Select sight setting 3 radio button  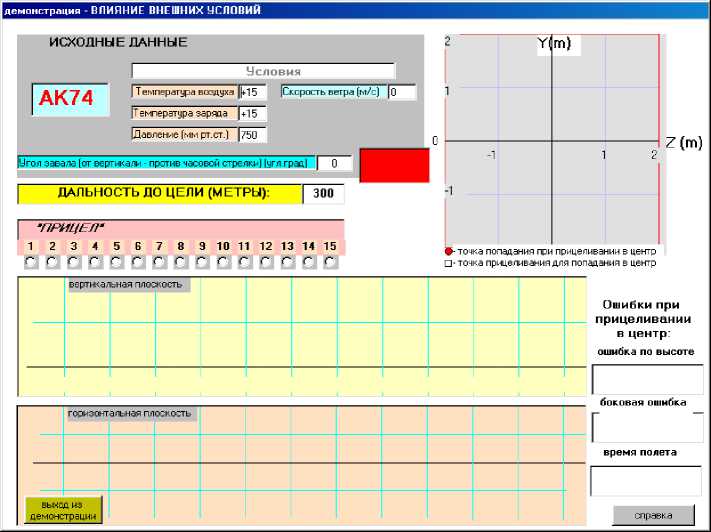[x=73, y=262]
